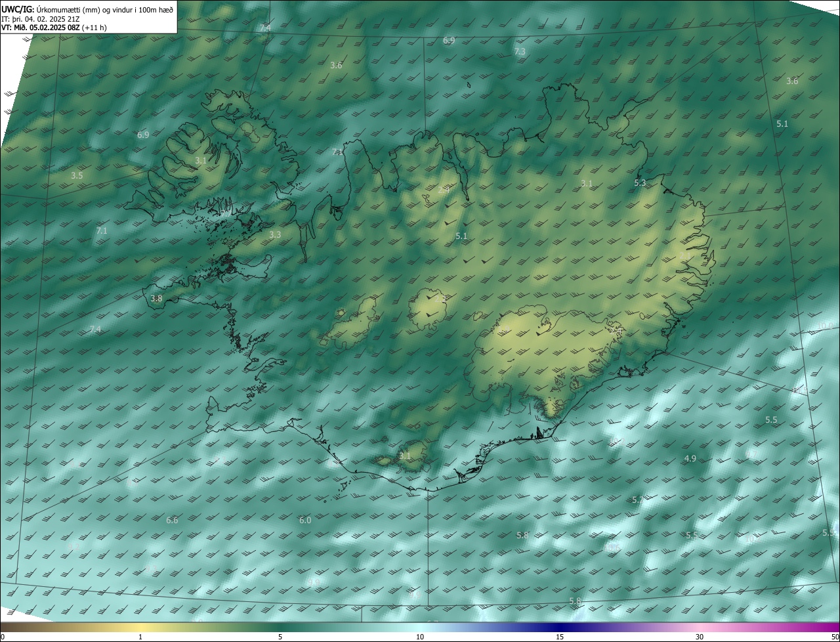Click the colour scale tick labelled 0
This screenshot has height=642, width=840.
pos(3,637)
